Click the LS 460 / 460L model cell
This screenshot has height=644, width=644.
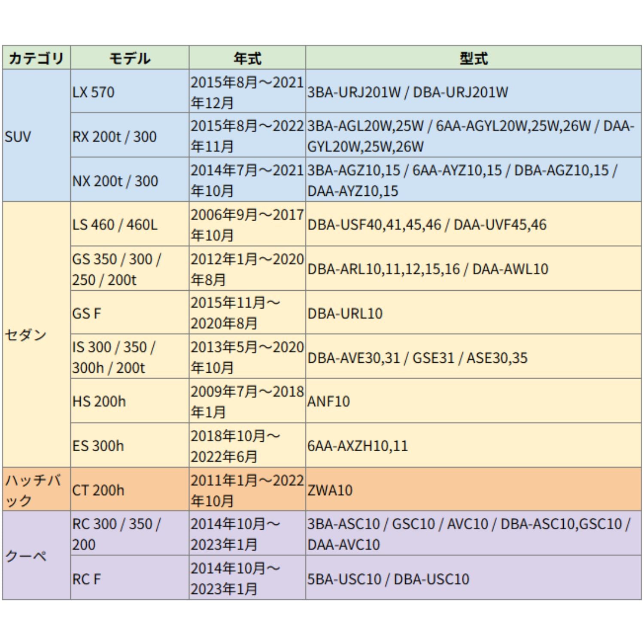coord(130,224)
